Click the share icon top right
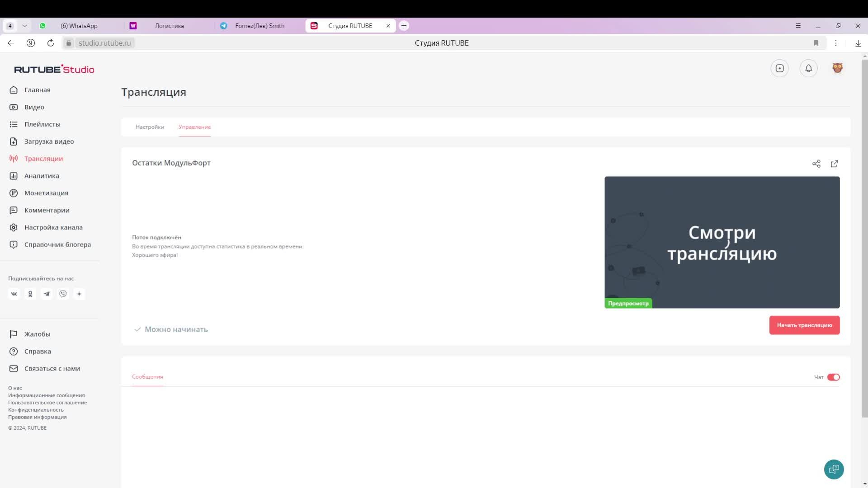868x488 pixels. pyautogui.click(x=815, y=163)
